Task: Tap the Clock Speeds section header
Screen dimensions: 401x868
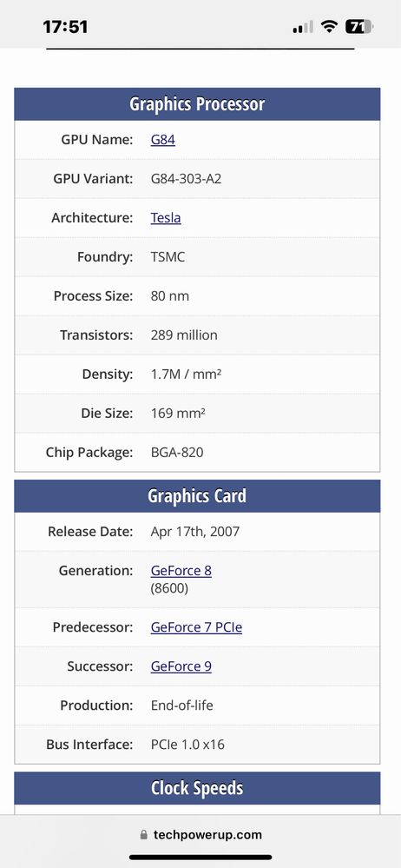Action: (197, 788)
